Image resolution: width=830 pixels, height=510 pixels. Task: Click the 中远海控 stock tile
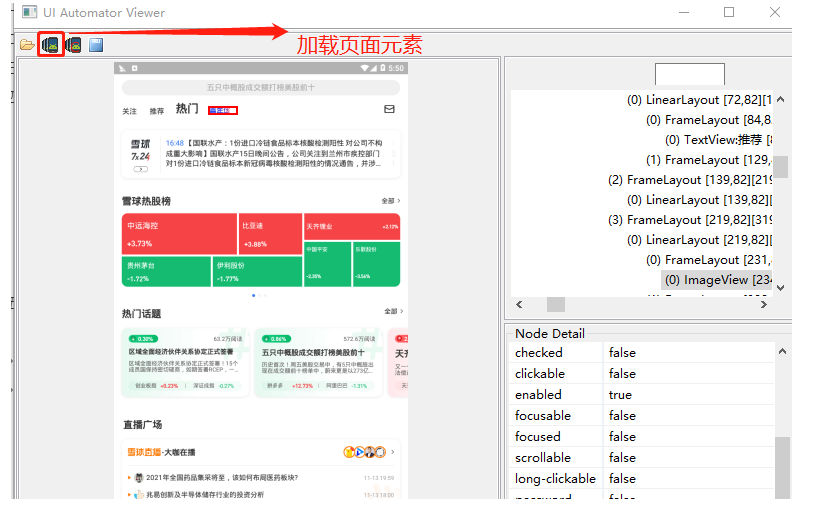tap(179, 234)
